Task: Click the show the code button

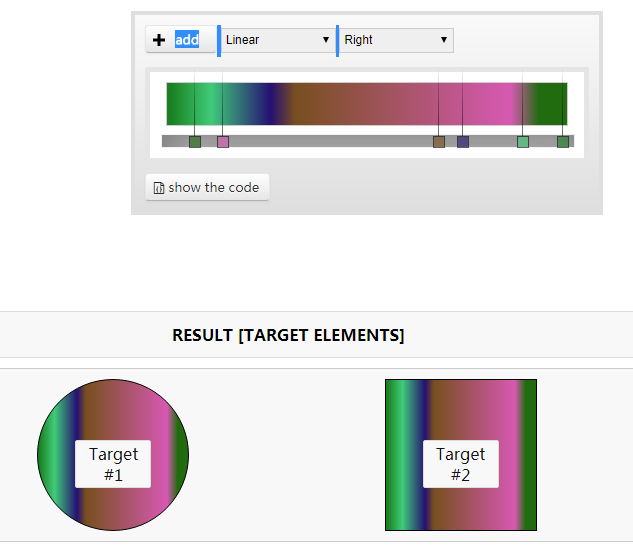Action: tap(207, 187)
